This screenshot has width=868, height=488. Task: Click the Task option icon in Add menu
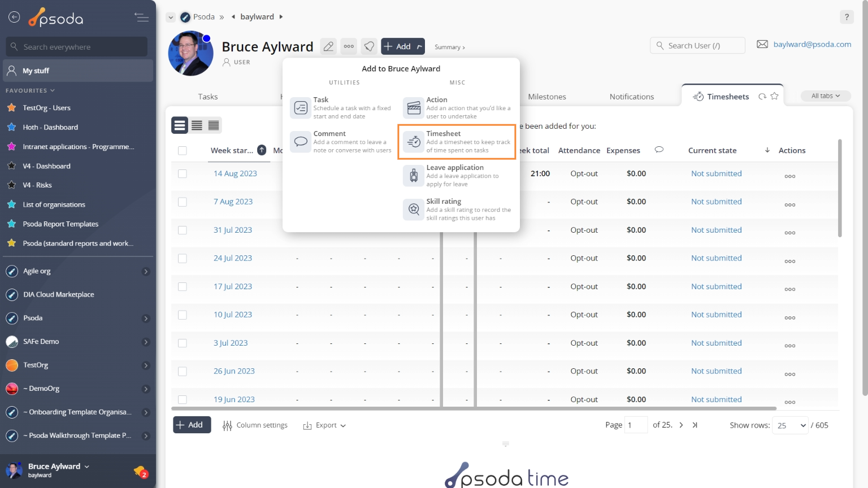pyautogui.click(x=301, y=107)
